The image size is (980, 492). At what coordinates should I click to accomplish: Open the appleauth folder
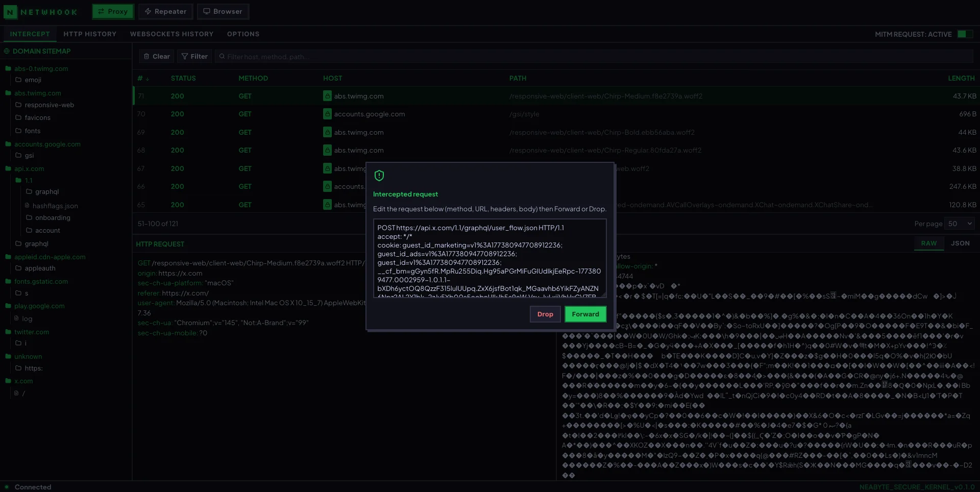point(35,268)
